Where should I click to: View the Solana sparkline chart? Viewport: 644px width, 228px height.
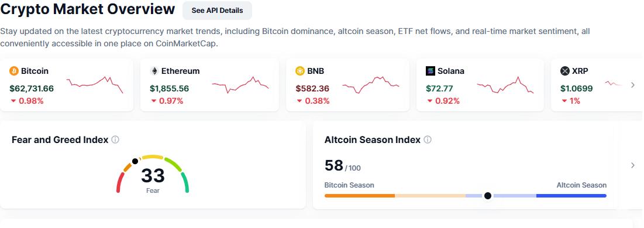click(505, 85)
